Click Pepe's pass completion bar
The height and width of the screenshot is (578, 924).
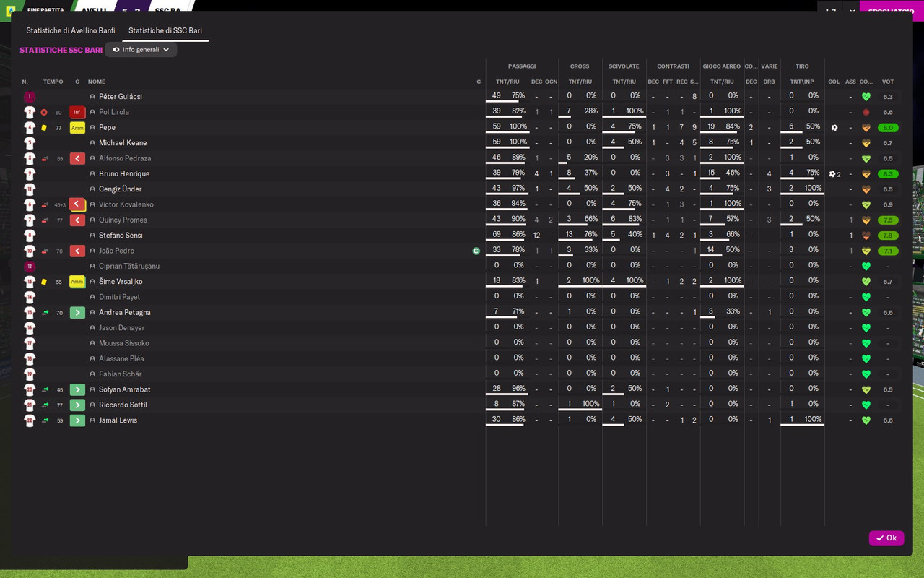pos(507,134)
